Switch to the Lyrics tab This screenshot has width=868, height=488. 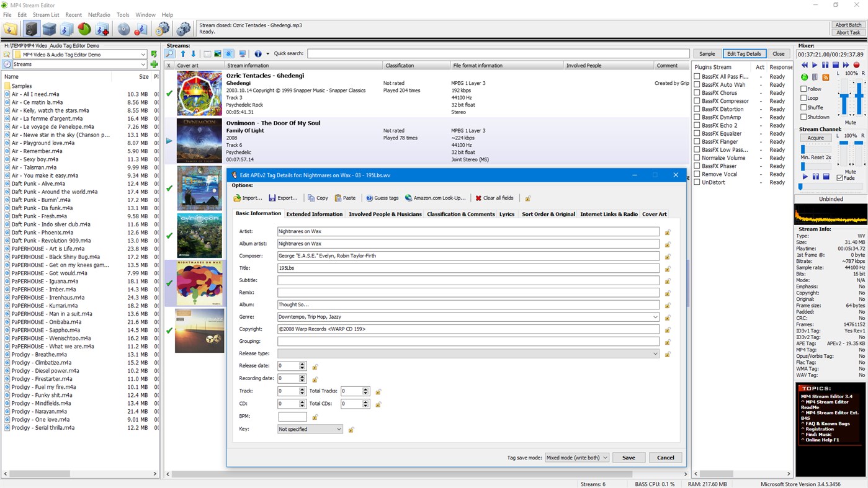pyautogui.click(x=506, y=213)
